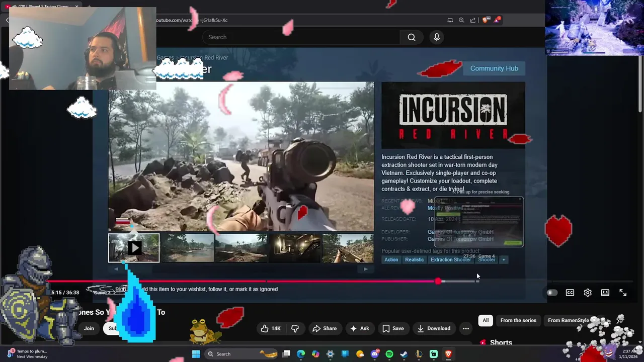Click the Download button
The height and width of the screenshot is (362, 644).
[434, 328]
